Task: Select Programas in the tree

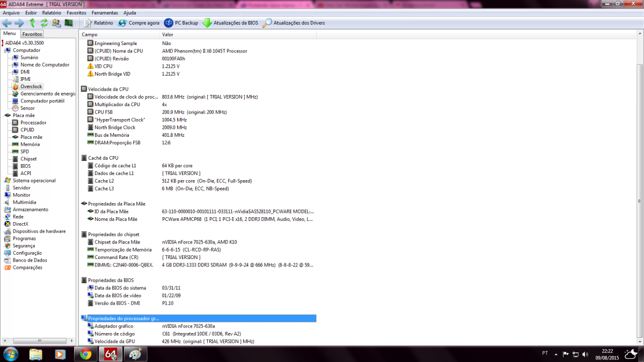Action: [x=24, y=239]
